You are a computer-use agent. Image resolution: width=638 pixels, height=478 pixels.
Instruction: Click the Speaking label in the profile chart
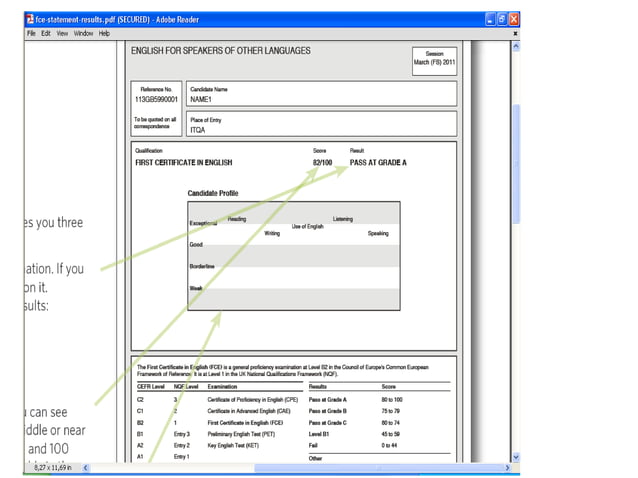[378, 233]
